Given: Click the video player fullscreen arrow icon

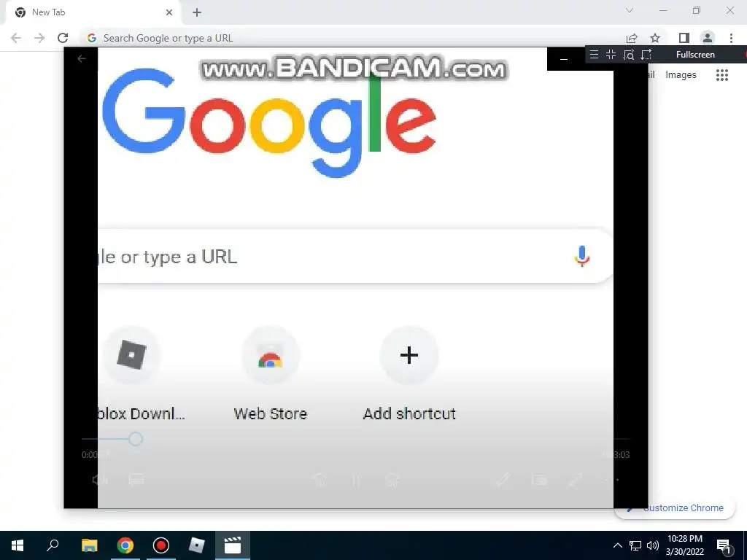Looking at the screenshot, I should point(576,480).
